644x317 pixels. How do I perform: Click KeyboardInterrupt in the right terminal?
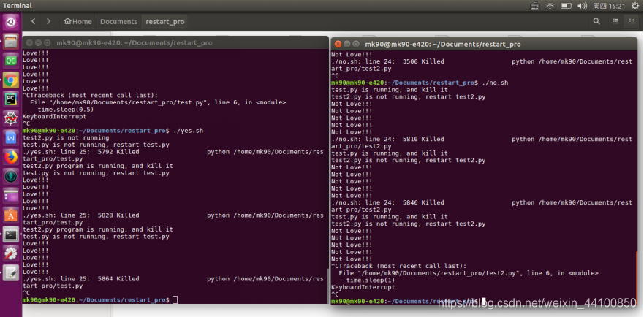click(363, 287)
